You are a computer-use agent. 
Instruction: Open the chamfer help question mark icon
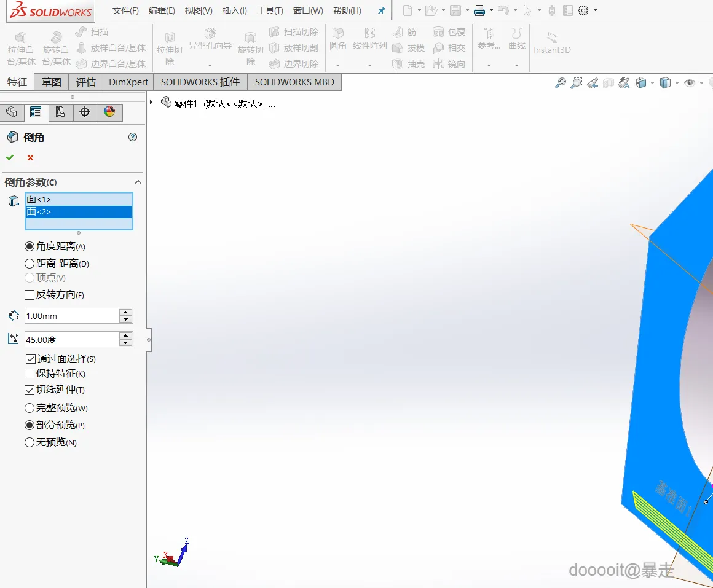pos(133,137)
